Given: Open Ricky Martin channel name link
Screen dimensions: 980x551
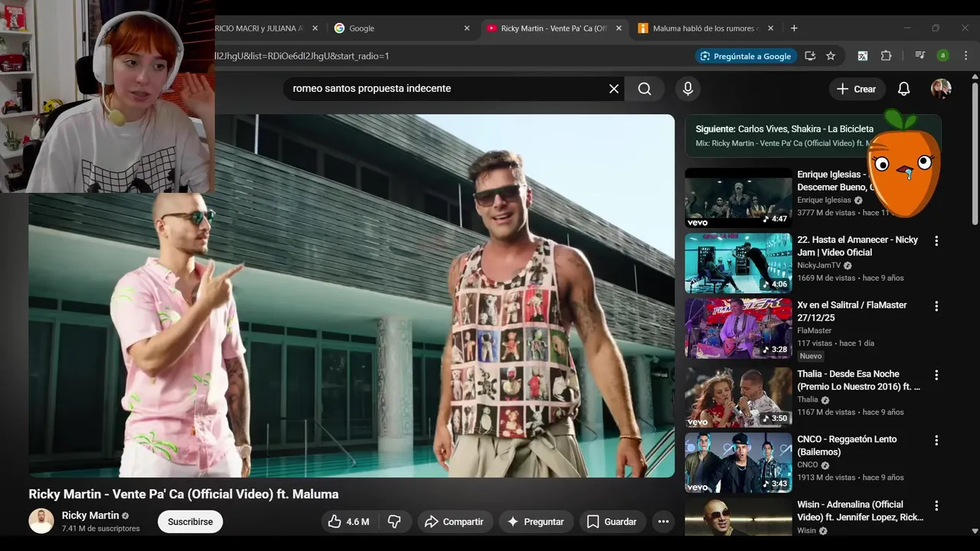Looking at the screenshot, I should pos(90,516).
